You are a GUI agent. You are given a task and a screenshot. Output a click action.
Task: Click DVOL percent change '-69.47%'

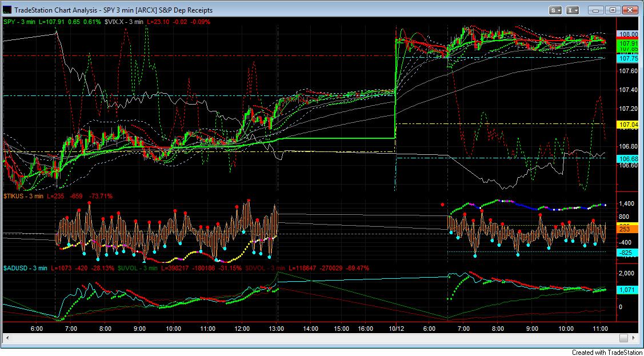(x=357, y=268)
